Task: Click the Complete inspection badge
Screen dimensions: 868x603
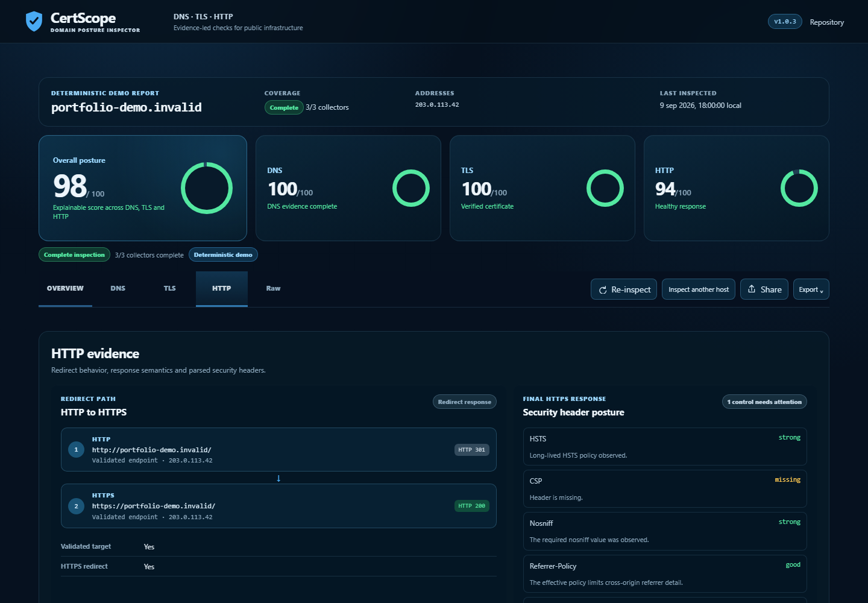Action: pyautogui.click(x=74, y=255)
